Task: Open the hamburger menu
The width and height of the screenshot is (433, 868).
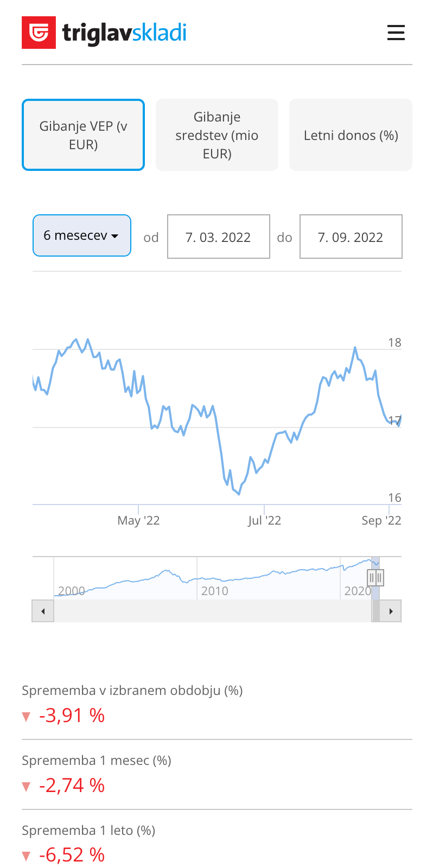Action: coord(396,33)
